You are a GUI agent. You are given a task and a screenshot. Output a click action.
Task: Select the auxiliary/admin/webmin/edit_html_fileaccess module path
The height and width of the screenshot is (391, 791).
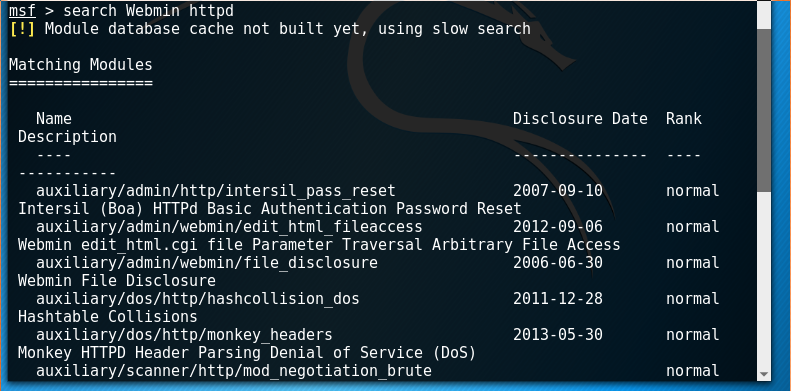click(229, 227)
